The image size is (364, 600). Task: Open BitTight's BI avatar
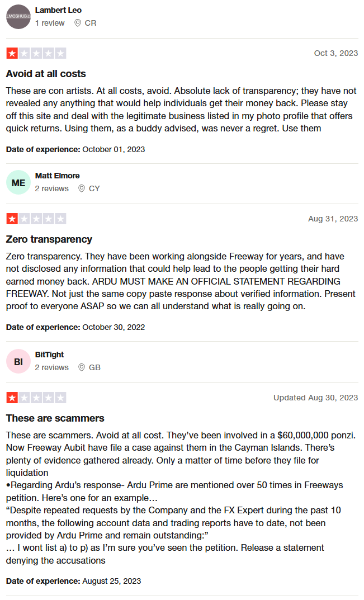(18, 361)
